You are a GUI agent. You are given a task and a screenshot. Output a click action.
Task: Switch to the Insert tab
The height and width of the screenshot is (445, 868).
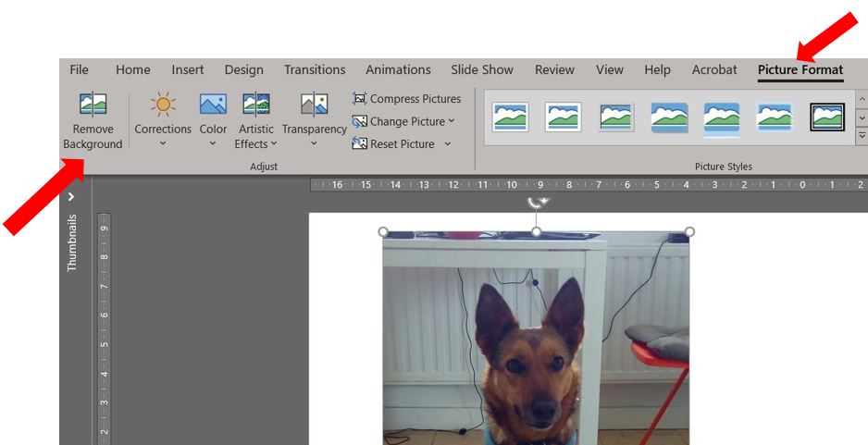187,69
